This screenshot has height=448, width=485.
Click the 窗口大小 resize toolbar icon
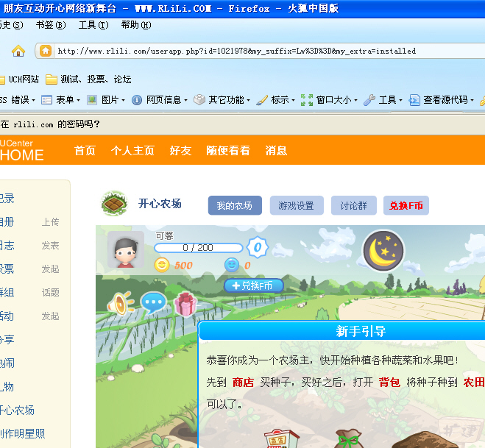(x=307, y=100)
